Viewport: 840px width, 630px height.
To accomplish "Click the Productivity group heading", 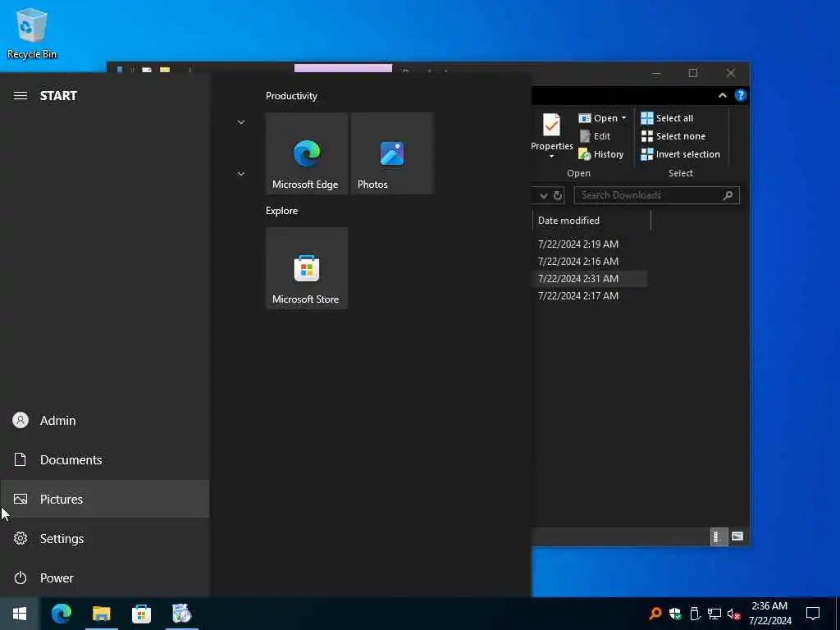I will [291, 96].
